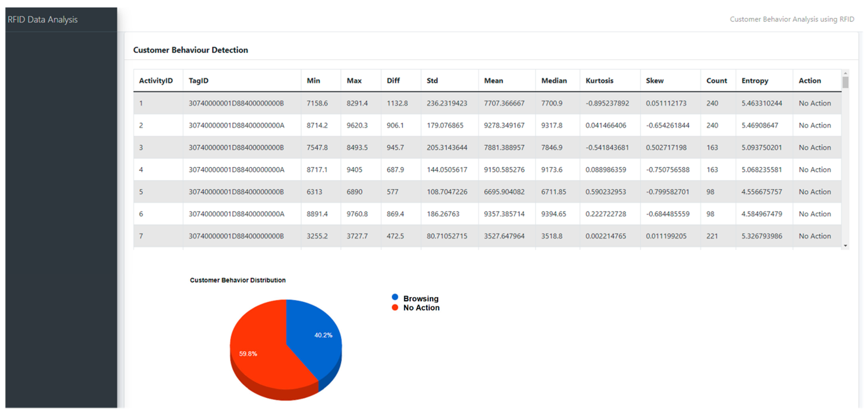Click Customer Behavior Analysis using RFID header
The width and height of the screenshot is (868, 418).
pyautogui.click(x=792, y=19)
